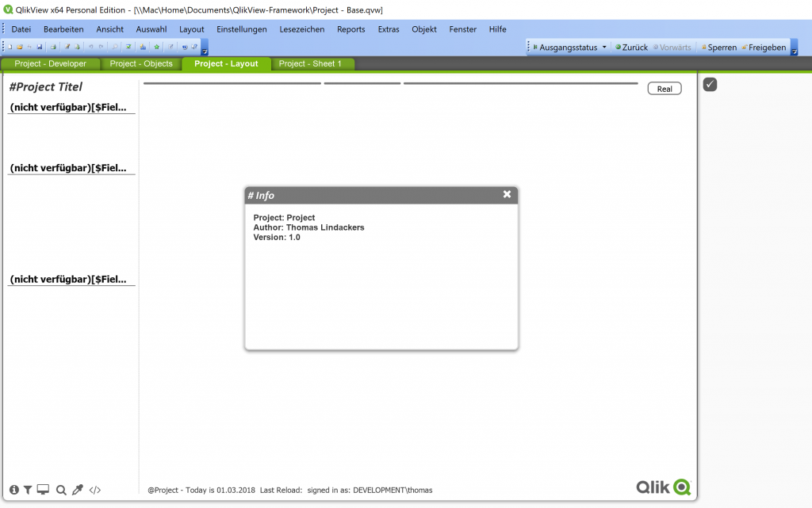Viewport: 812px width, 508px height.
Task: Open the Einstellungen menu
Action: point(241,29)
